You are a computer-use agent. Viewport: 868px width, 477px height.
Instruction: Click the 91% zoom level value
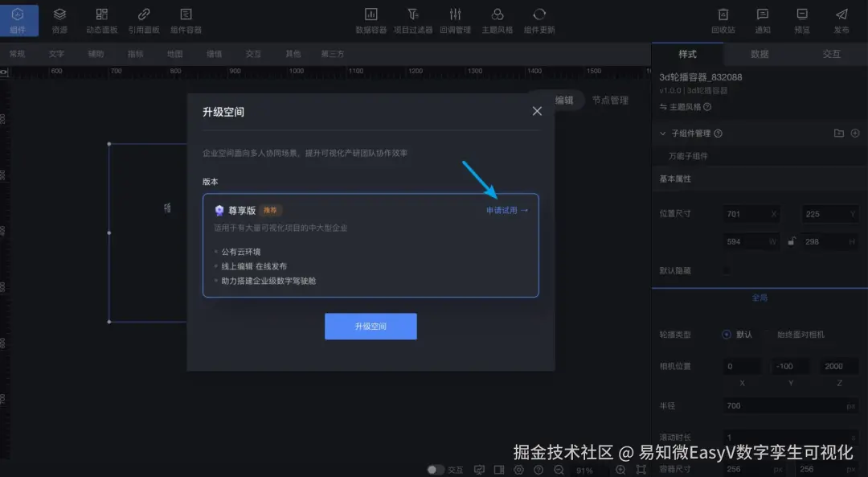pos(584,471)
